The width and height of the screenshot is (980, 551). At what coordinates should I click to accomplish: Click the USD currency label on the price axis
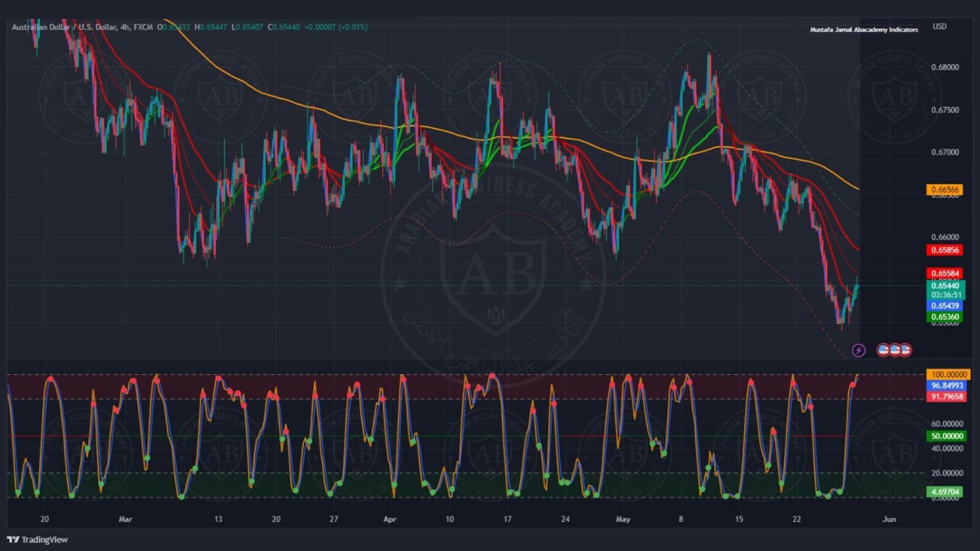[939, 27]
